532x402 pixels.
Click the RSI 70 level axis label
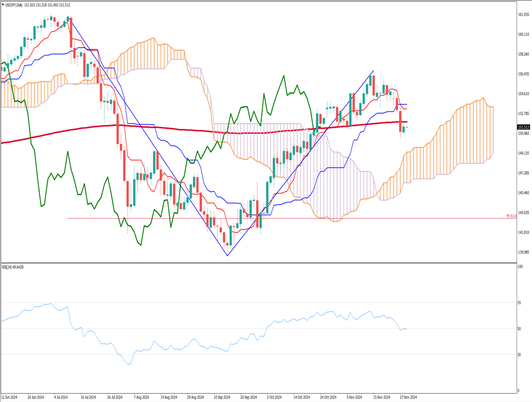[x=520, y=303]
